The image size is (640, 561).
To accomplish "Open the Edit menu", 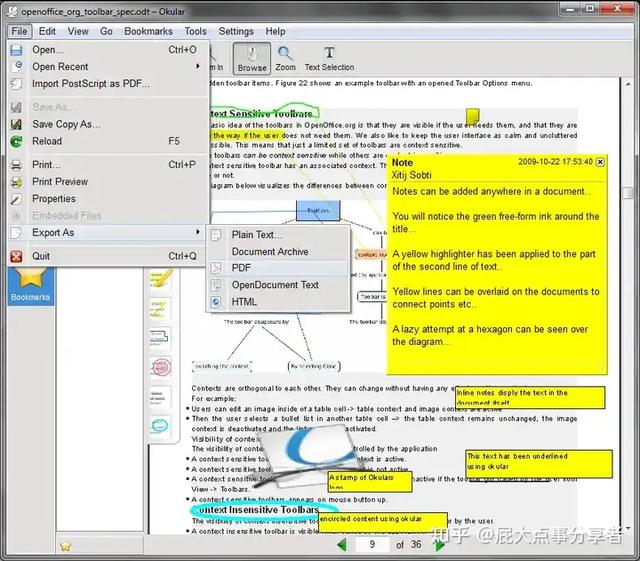I will (47, 31).
